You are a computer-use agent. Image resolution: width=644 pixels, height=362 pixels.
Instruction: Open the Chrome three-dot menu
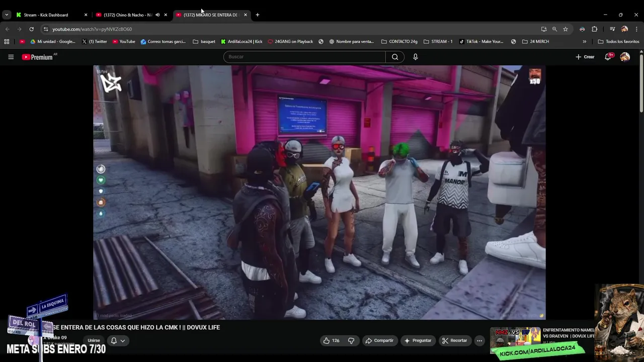(x=636, y=29)
